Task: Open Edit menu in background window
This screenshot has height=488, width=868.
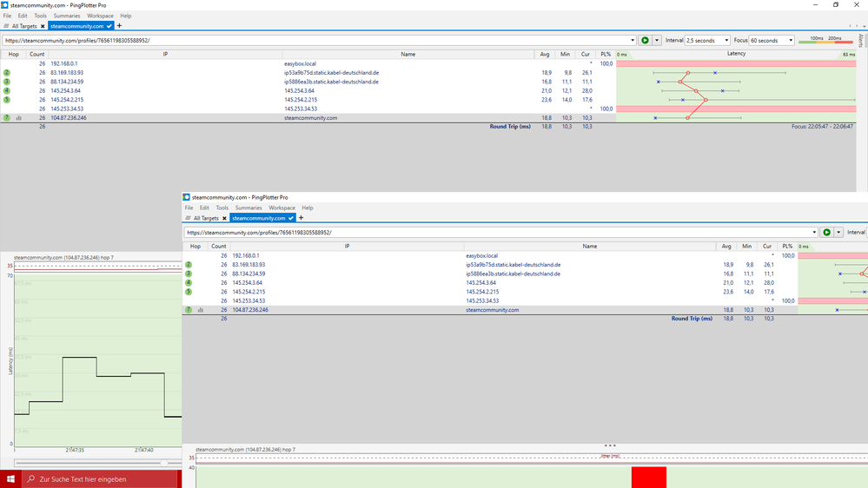Action: tap(23, 16)
